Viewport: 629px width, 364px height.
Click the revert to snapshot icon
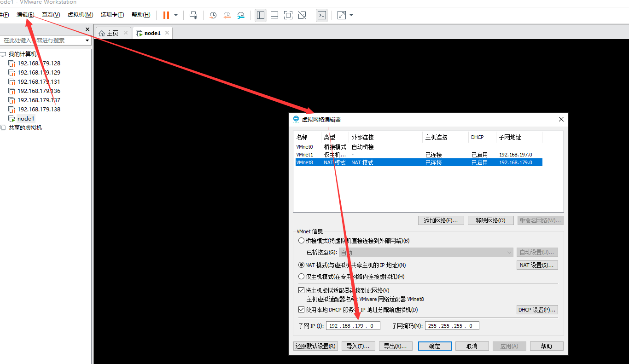click(227, 15)
